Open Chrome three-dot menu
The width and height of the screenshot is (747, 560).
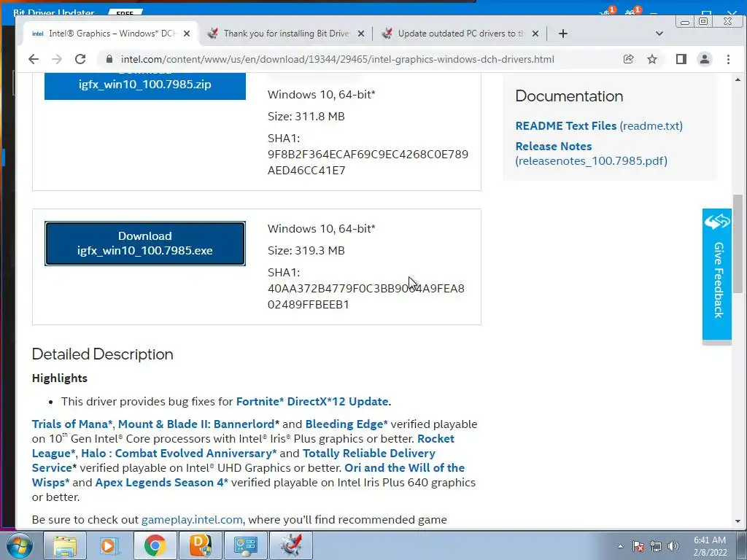[728, 59]
